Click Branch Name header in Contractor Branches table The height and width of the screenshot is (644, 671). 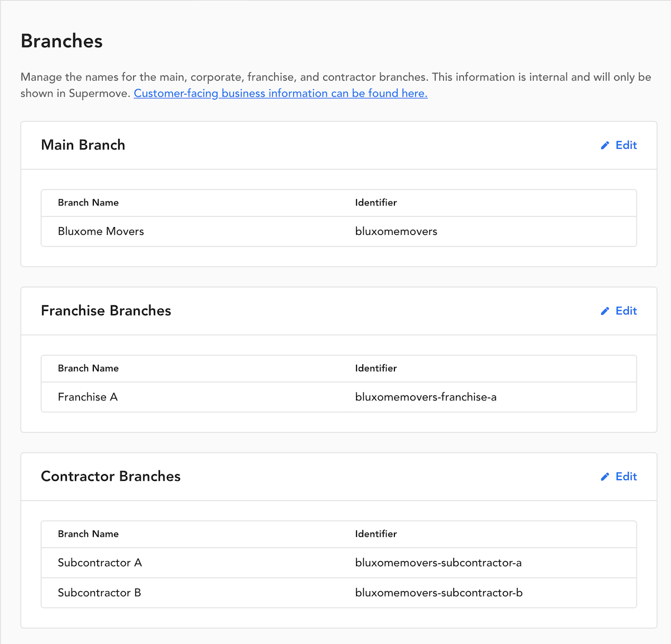pos(88,534)
